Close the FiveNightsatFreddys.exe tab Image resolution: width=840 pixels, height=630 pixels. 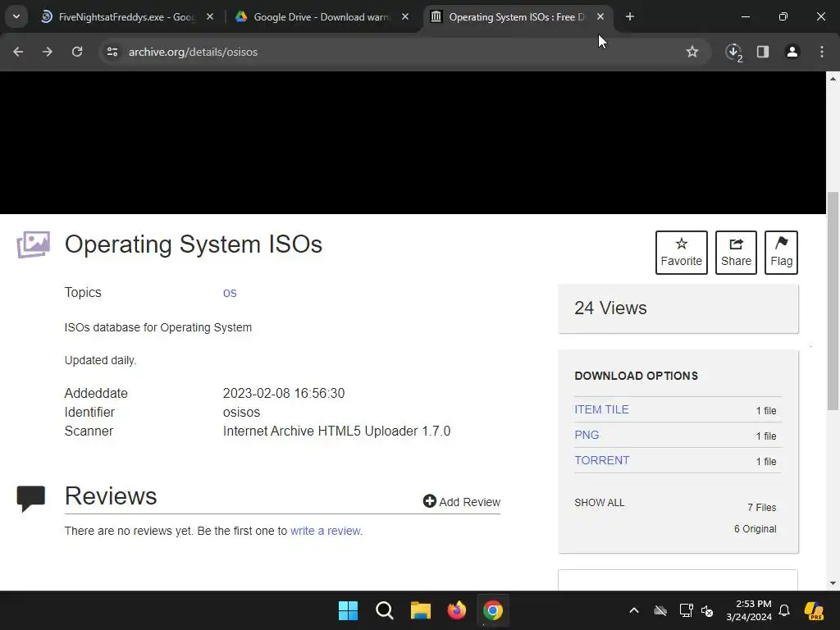(210, 17)
